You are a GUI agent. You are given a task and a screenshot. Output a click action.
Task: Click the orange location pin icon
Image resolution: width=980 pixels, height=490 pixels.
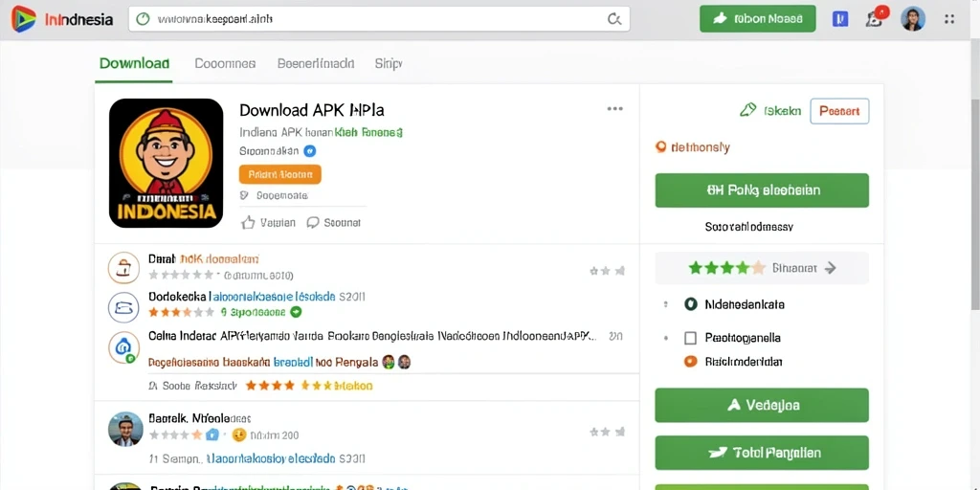pos(660,146)
